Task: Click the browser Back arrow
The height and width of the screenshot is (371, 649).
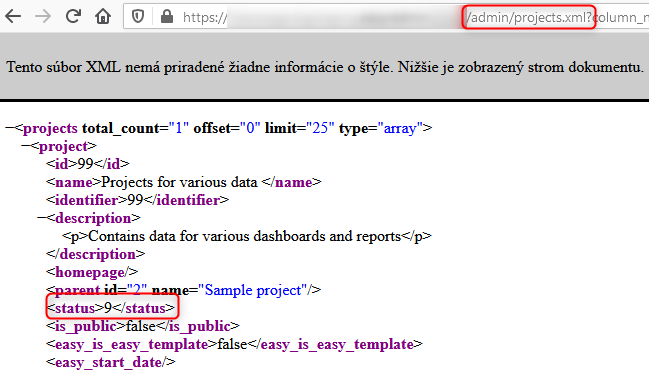Action: pos(13,17)
